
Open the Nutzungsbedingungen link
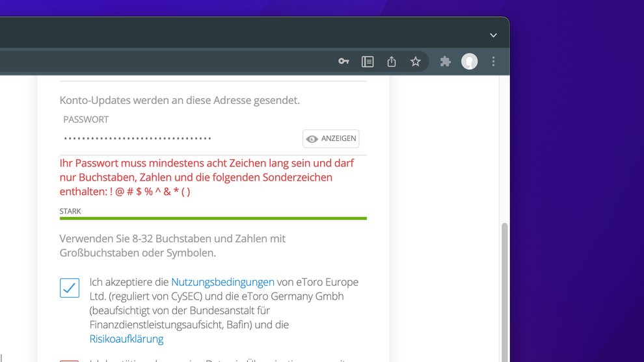tap(222, 282)
